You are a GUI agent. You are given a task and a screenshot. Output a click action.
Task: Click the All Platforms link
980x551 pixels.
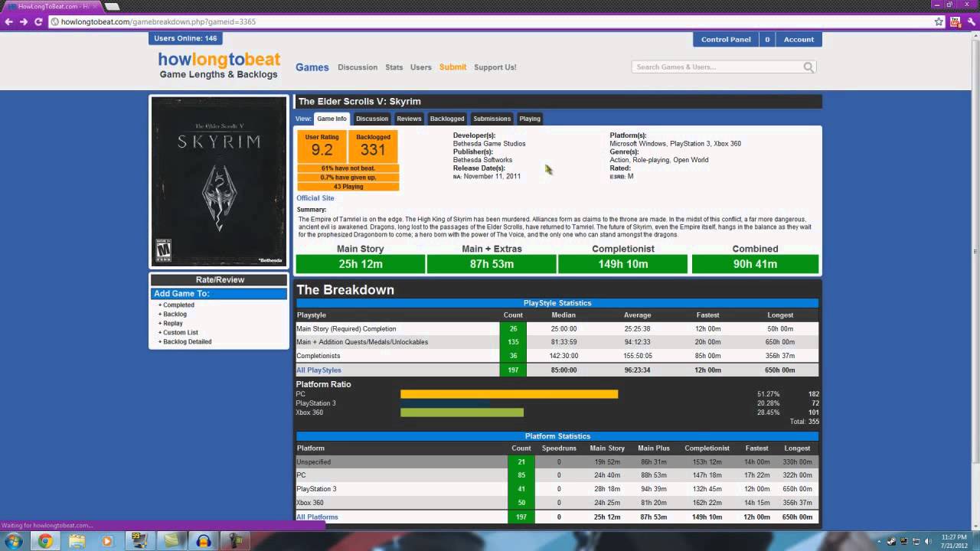click(x=317, y=517)
